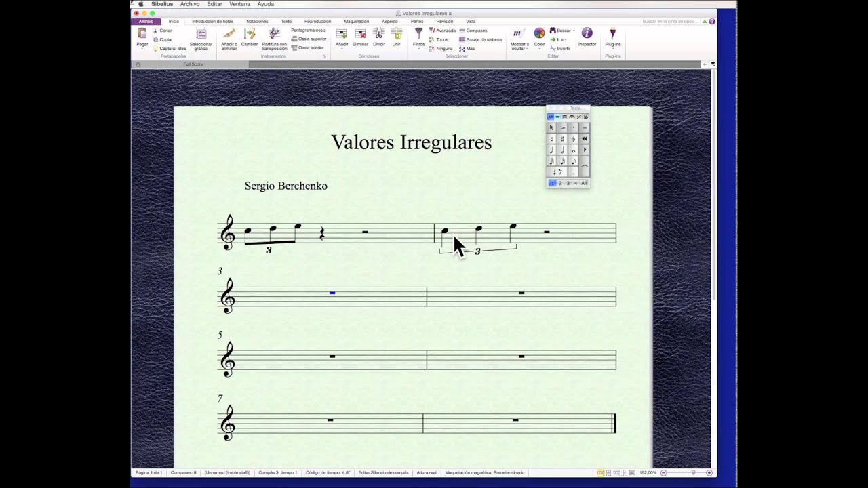Select the eighth note on keypad
Viewport: 868px width, 488px height.
click(573, 161)
